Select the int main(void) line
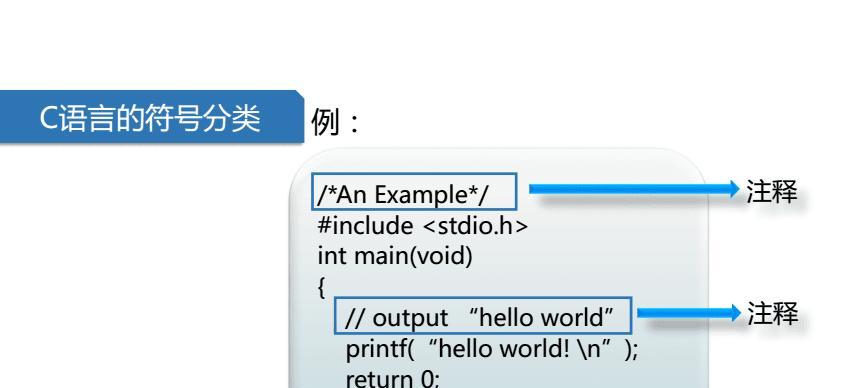The image size is (864, 388). coord(395,256)
